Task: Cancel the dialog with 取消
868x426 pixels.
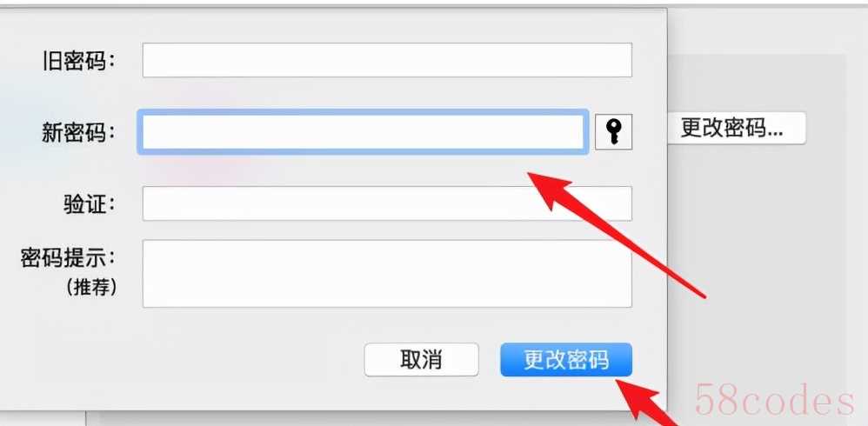Action: click(421, 360)
